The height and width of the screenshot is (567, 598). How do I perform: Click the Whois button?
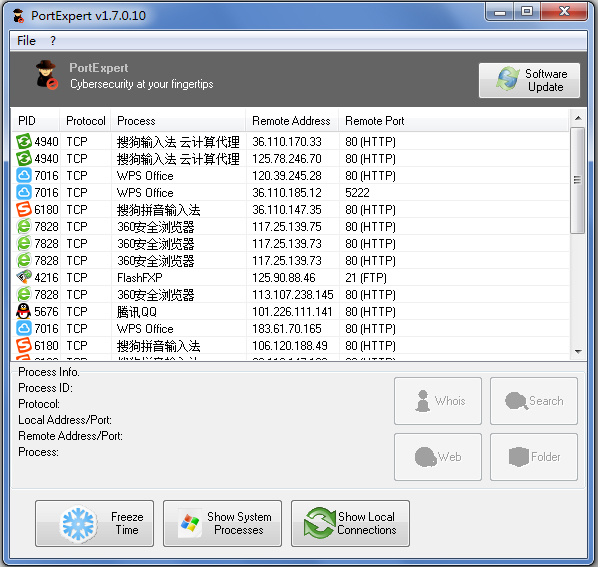pyautogui.click(x=438, y=401)
